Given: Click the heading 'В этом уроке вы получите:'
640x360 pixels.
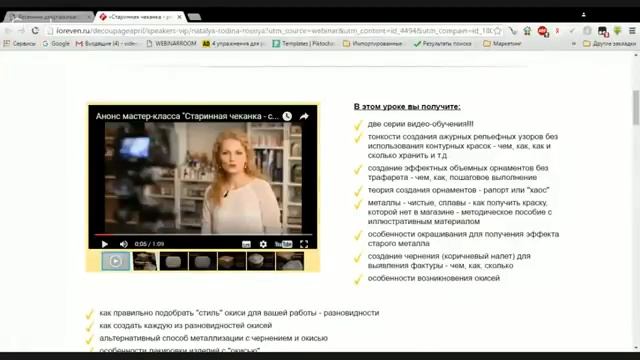Looking at the screenshot, I should coord(407,107).
